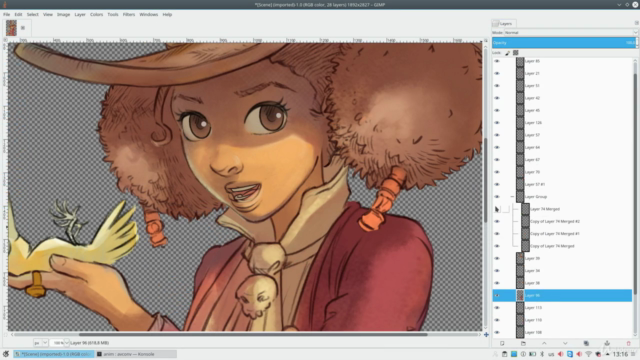
Task: Hide the selected Layer 96 eye icon
Action: pos(497,296)
